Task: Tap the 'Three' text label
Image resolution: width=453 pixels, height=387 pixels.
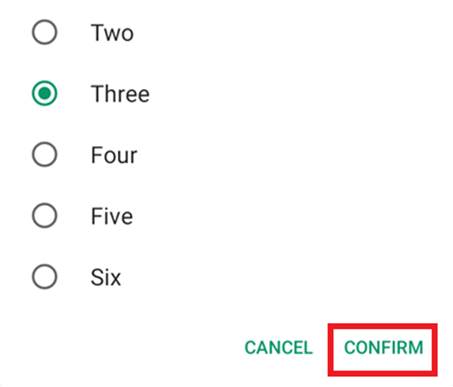Action: (120, 94)
